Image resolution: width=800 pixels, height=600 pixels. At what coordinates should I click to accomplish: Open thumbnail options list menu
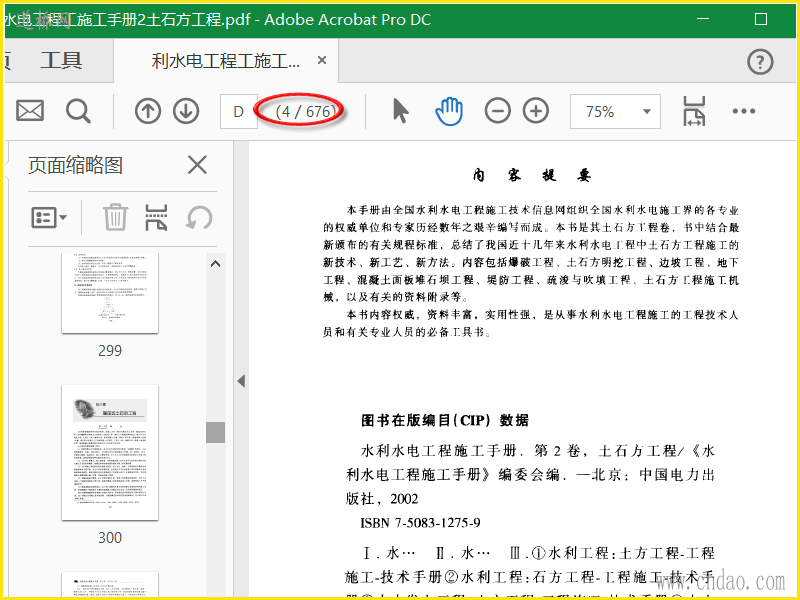click(x=49, y=218)
